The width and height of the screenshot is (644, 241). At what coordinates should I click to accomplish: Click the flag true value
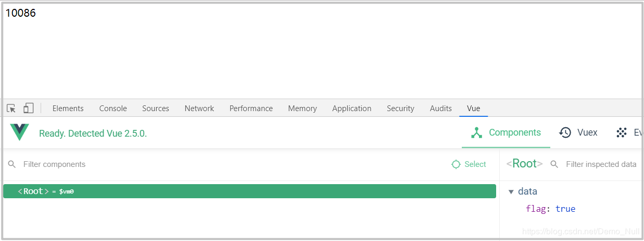tap(565, 209)
